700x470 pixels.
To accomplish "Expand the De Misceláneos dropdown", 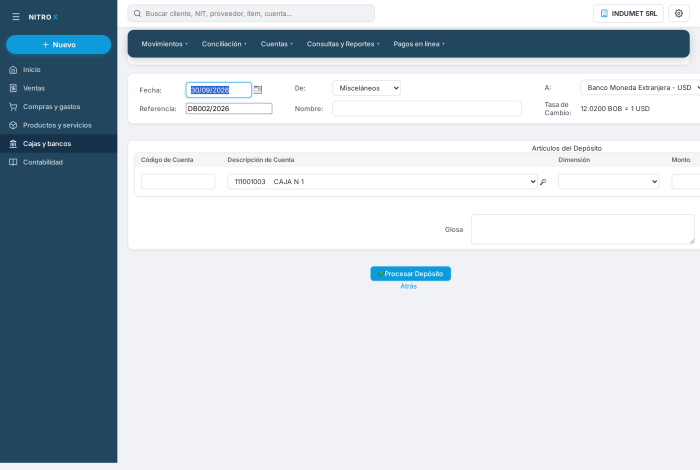I will point(366,88).
